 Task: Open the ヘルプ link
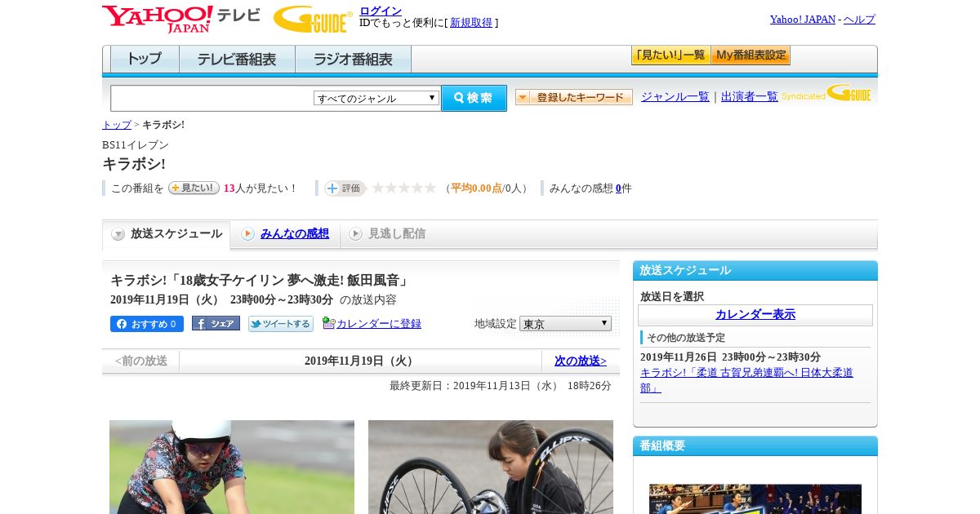(859, 19)
